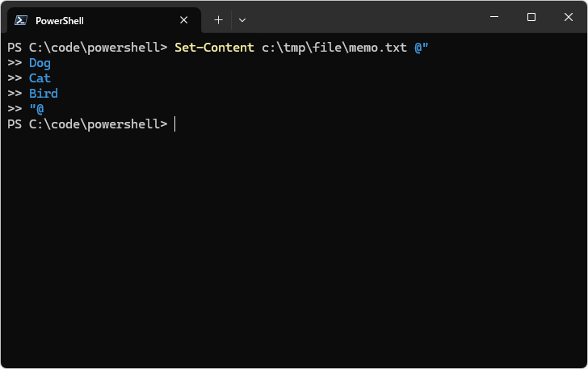This screenshot has height=369, width=588.
Task: Click the >> continuation prompt before Dog
Action: (15, 63)
